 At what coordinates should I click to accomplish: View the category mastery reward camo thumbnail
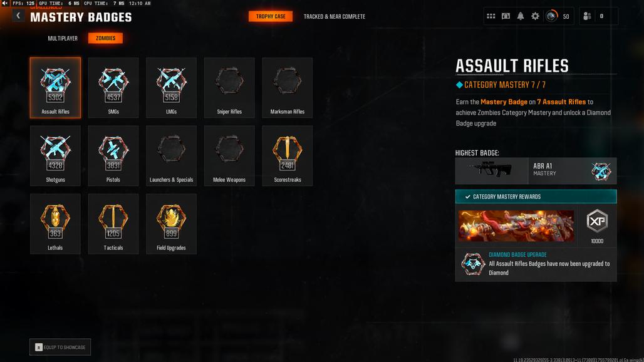[x=516, y=225]
